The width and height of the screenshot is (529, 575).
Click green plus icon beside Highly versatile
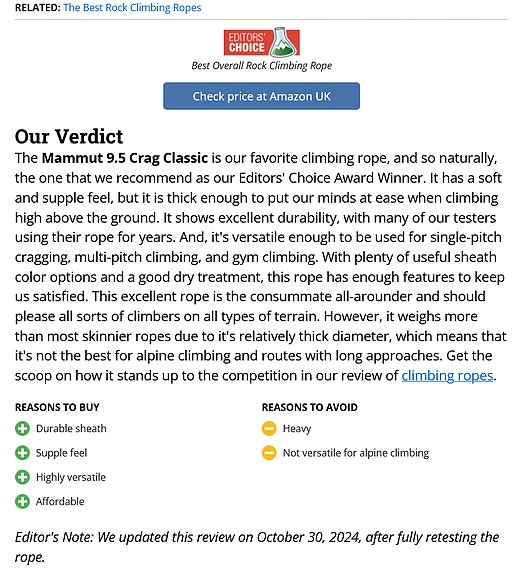[x=22, y=477]
